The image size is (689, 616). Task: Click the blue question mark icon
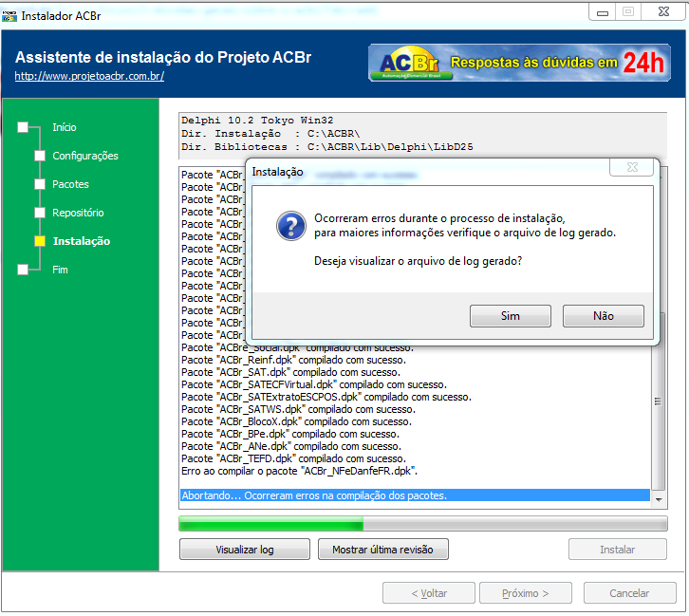291,226
